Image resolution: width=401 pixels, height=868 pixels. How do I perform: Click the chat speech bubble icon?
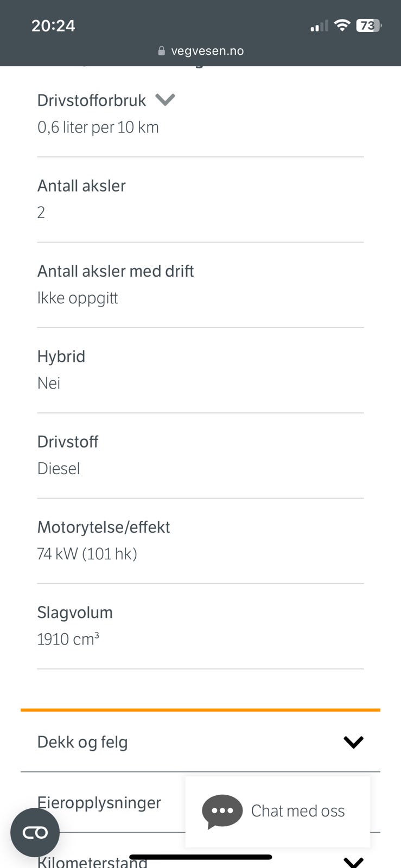222,812
